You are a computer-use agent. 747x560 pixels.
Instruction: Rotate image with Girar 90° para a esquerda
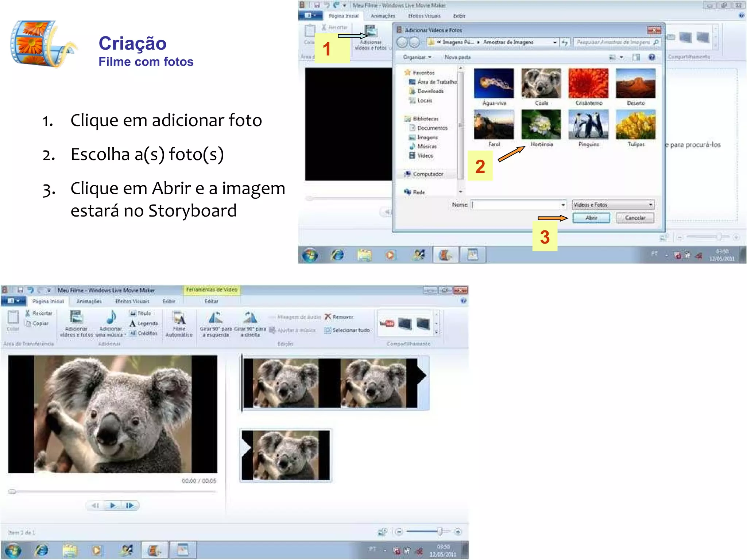tap(216, 324)
